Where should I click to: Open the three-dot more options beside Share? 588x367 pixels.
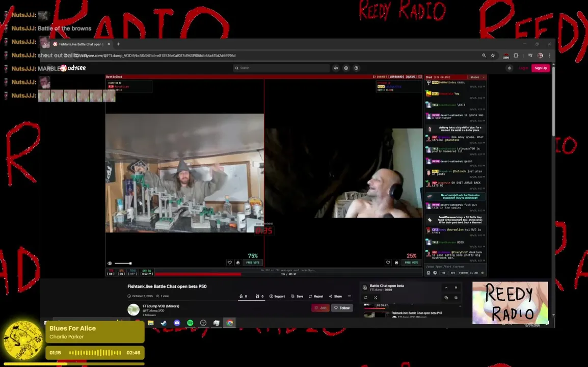click(350, 296)
